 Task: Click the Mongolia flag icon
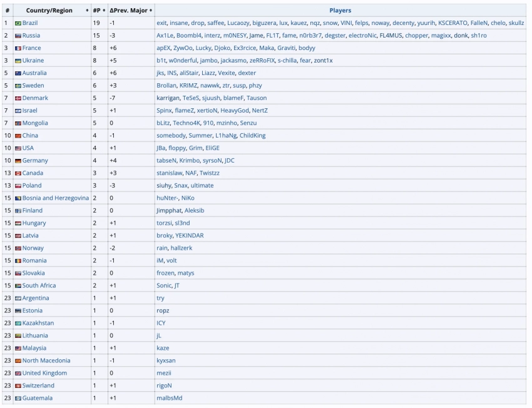[18, 123]
